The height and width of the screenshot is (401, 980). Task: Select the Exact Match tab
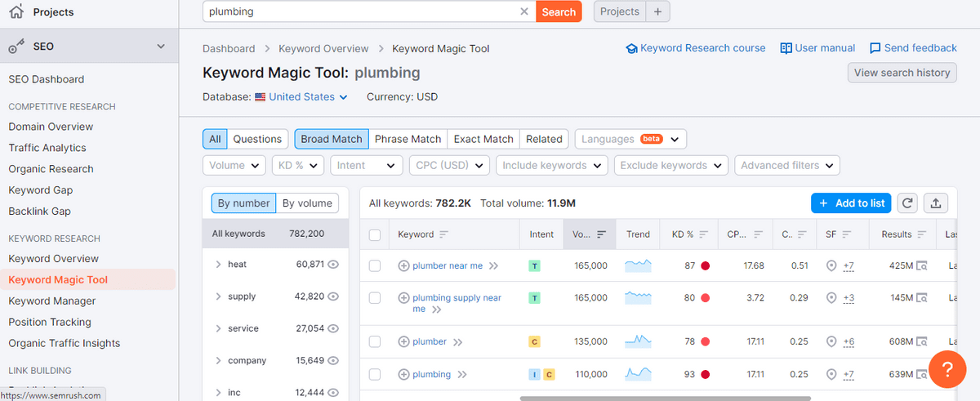pos(483,139)
